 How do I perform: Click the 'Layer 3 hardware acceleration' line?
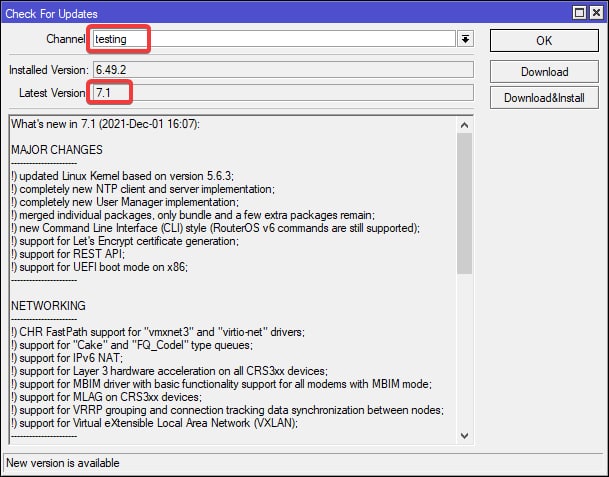pyautogui.click(x=169, y=371)
